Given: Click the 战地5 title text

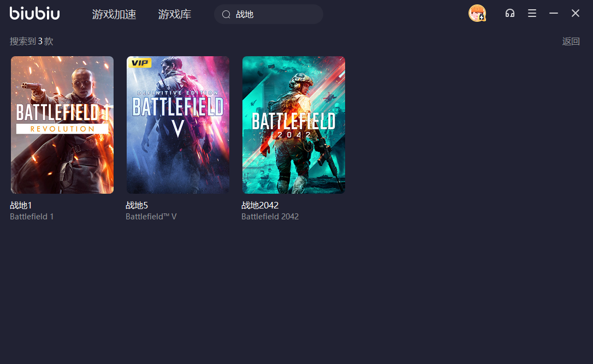Looking at the screenshot, I should click(137, 205).
